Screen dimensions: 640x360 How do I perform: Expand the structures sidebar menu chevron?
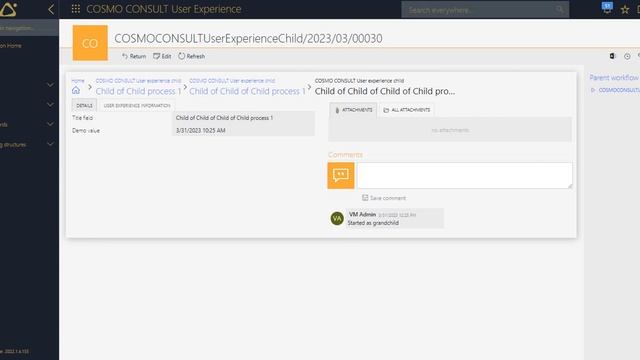pyautogui.click(x=50, y=144)
